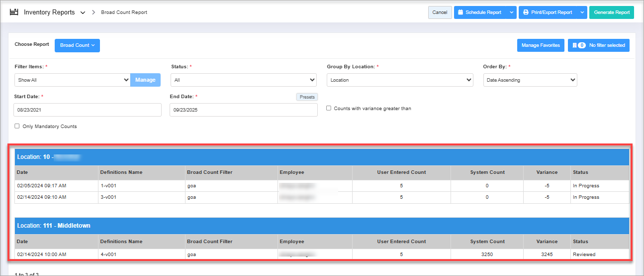This screenshot has width=644, height=276.
Task: Open the Schedule Report dropdown arrow
Action: [x=512, y=12]
